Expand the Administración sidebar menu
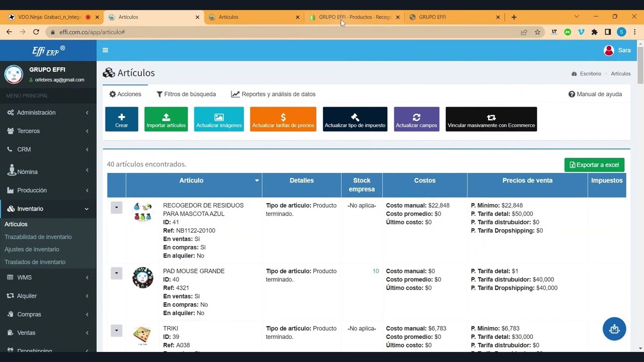This screenshot has height=362, width=644. coord(48,113)
